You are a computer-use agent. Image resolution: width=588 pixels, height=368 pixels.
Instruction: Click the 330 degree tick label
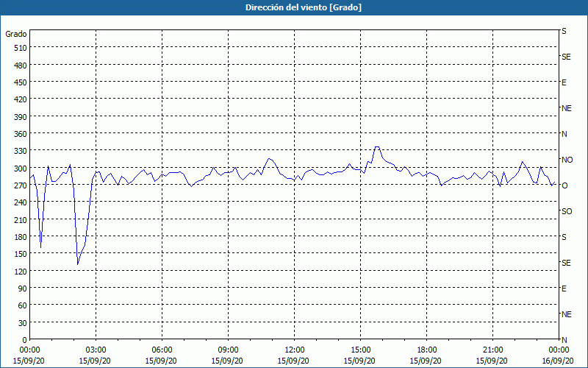tap(21, 151)
